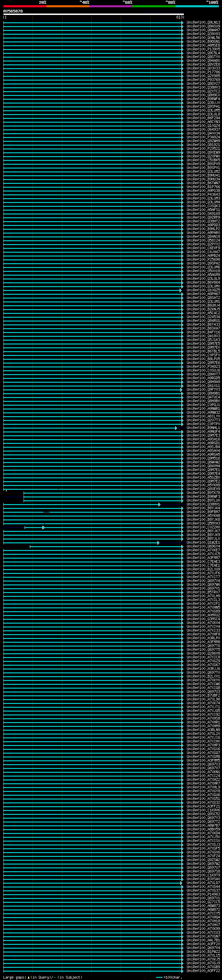Select hit UniRef100_O50018

(x=203, y=271)
